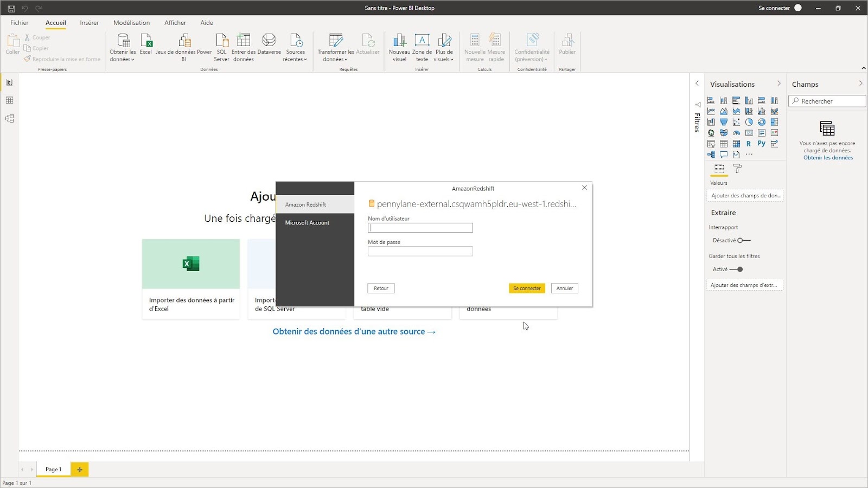Viewport: 868px width, 488px height.
Task: Select the Python visual
Action: pyautogui.click(x=762, y=144)
